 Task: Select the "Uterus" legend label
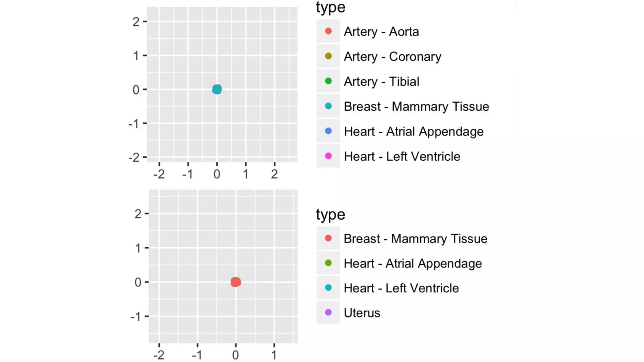click(x=362, y=313)
